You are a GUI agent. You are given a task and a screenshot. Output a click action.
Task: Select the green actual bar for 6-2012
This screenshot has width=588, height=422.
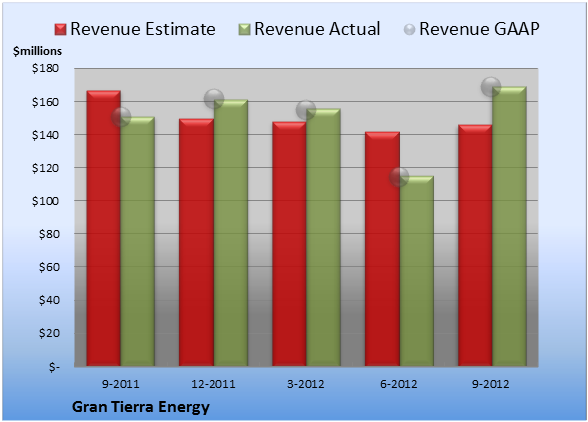coord(416,271)
